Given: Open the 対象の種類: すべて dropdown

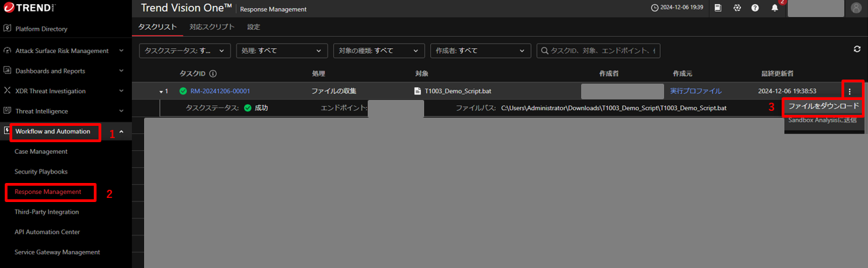Looking at the screenshot, I should click(379, 51).
